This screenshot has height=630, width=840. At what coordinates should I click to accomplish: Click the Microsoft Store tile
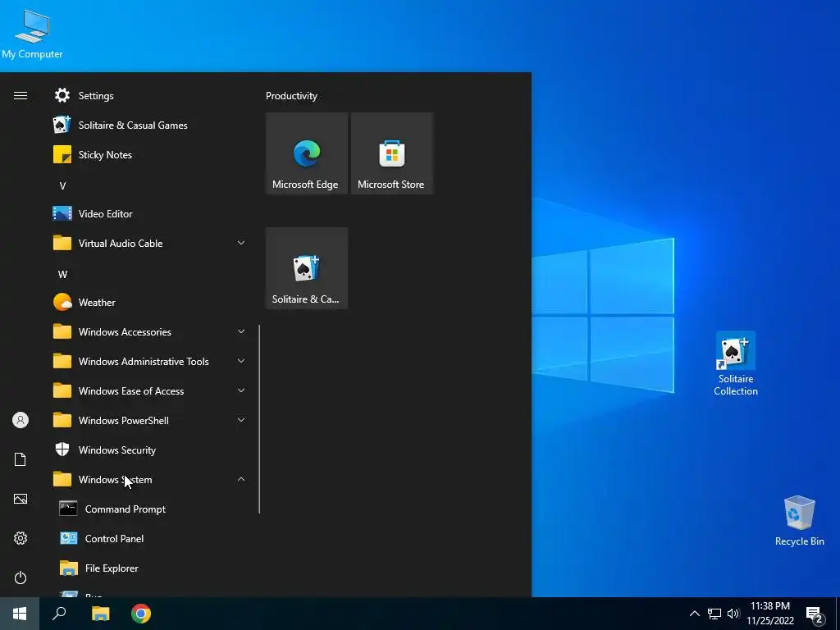click(x=391, y=153)
